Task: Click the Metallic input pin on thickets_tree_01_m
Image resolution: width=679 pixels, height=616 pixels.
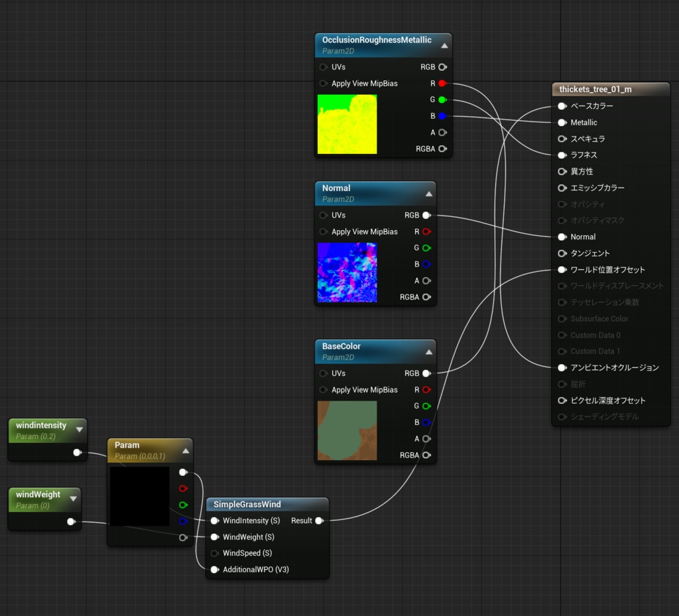Action: pyautogui.click(x=562, y=122)
